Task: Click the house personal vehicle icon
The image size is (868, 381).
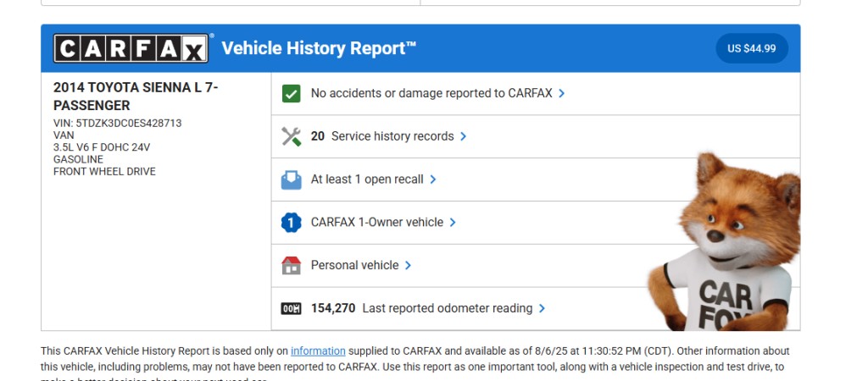Action: tap(292, 265)
